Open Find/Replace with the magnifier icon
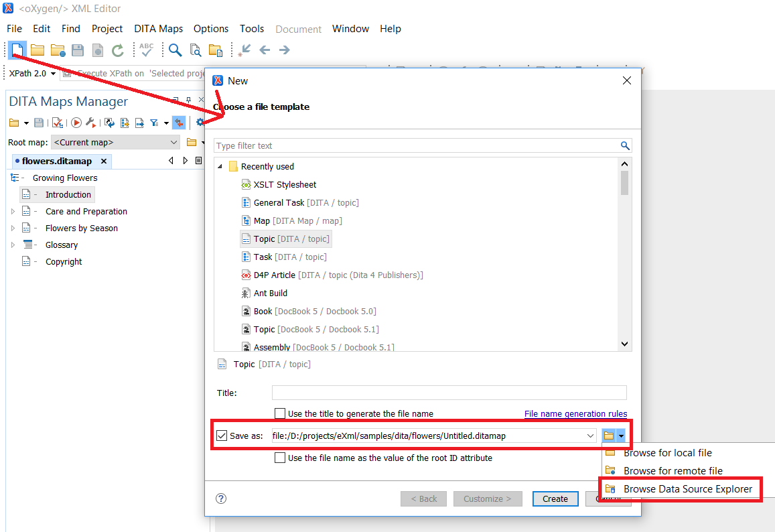 point(175,50)
